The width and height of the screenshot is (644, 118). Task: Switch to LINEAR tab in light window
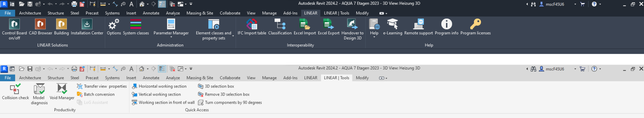click(x=311, y=78)
